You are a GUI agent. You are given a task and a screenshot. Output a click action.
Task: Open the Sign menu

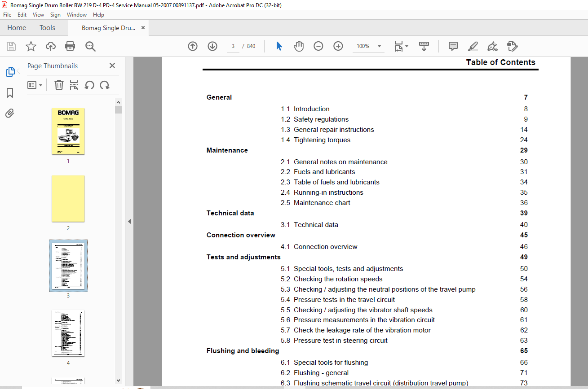tap(55, 15)
